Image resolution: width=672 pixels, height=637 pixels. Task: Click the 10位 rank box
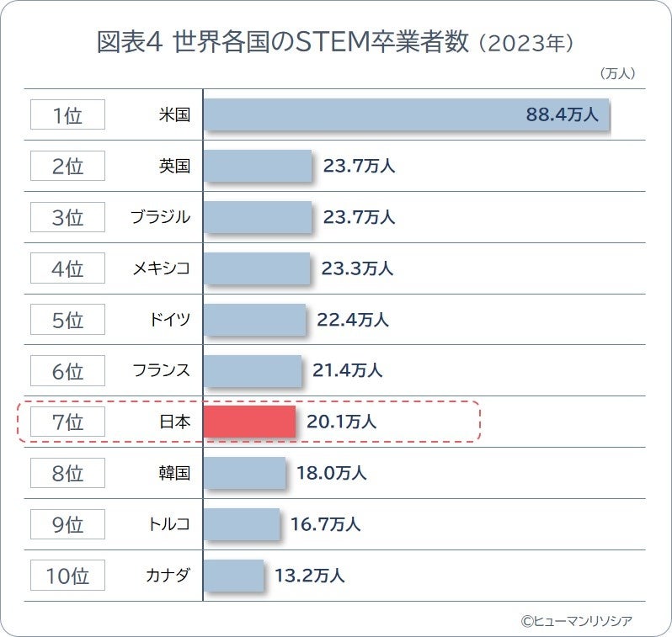67,576
